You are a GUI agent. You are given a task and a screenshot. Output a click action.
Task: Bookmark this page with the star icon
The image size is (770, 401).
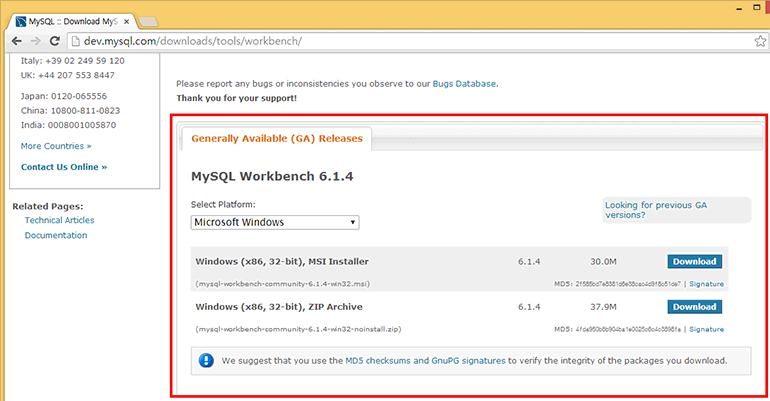(760, 42)
